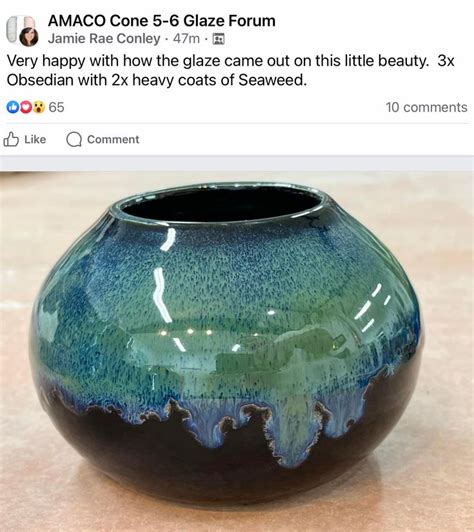Click the blue thumbs-up reaction badge
474x532 pixels.
coord(13,108)
